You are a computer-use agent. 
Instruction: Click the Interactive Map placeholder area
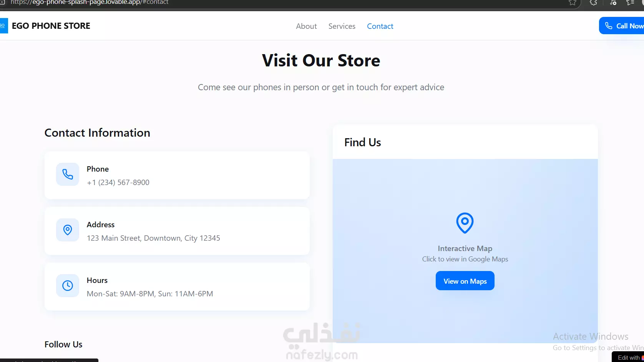coord(465,251)
